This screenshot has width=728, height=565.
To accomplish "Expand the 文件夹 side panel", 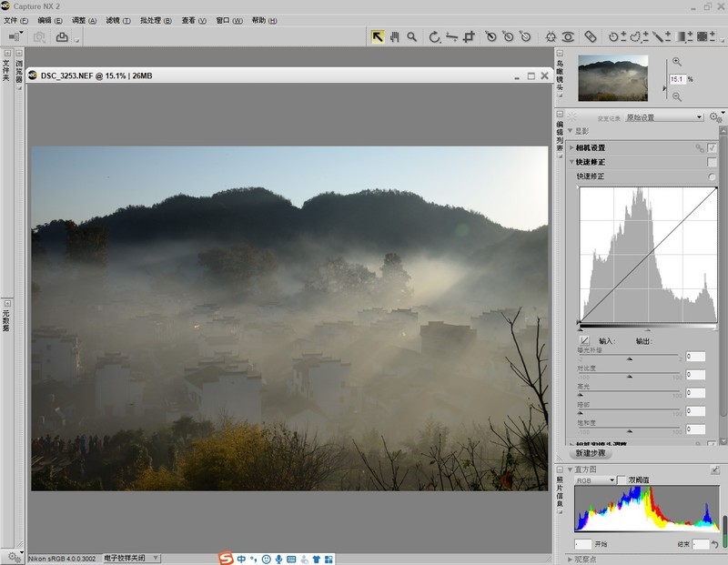I will 7,54.
